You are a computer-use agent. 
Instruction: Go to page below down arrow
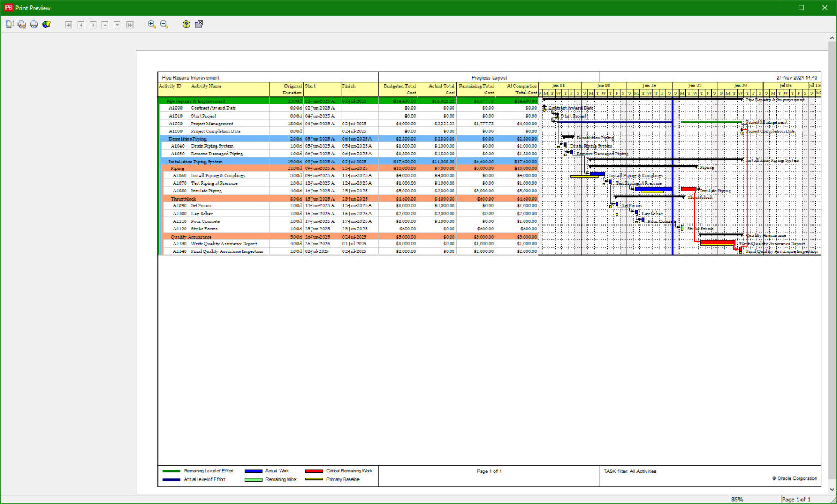(117, 25)
